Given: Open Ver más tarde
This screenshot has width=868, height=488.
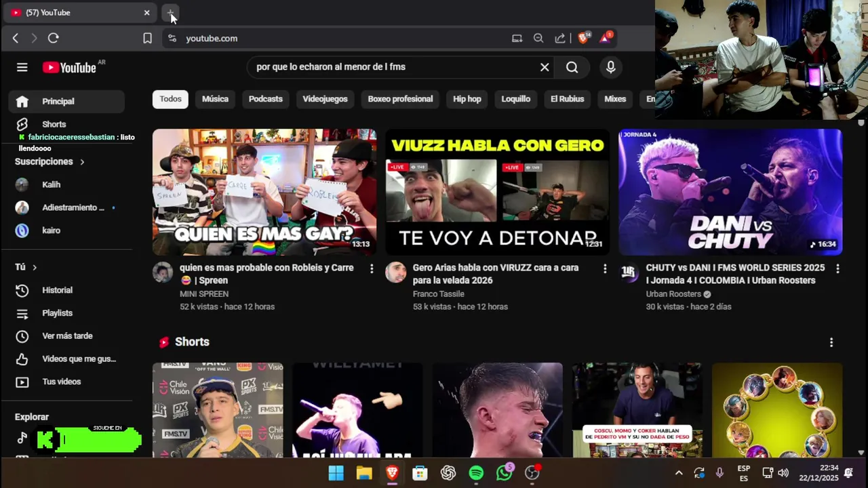Looking at the screenshot, I should coord(66,336).
